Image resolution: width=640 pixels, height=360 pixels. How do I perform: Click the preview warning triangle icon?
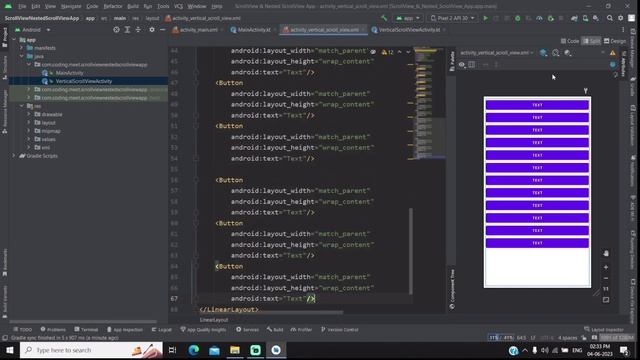pyautogui.click(x=613, y=53)
